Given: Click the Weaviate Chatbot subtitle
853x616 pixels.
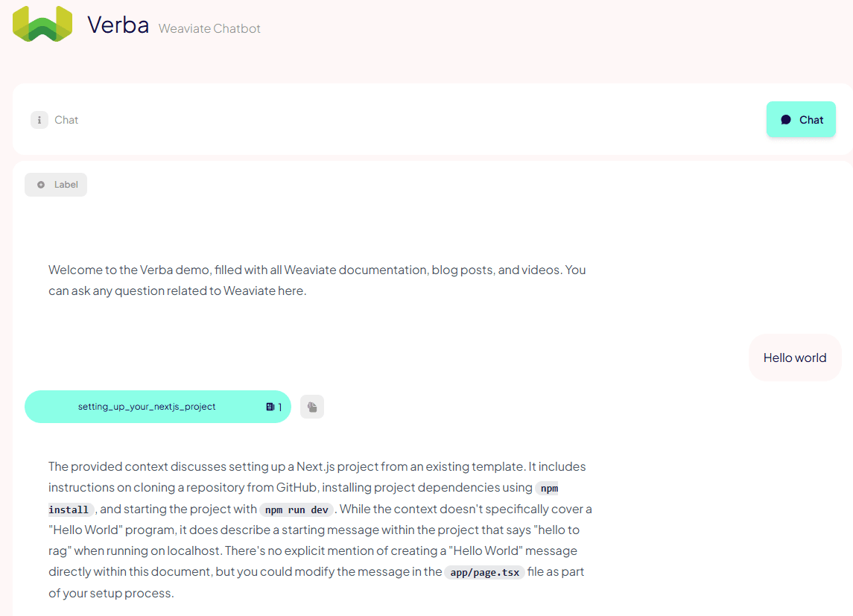Looking at the screenshot, I should tap(209, 29).
